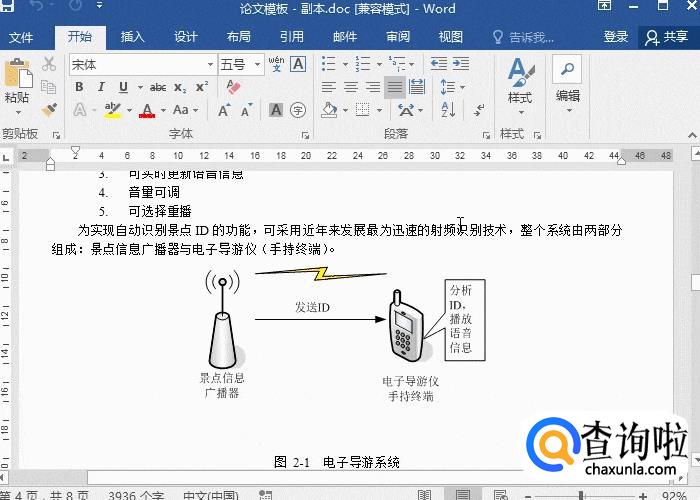The height and width of the screenshot is (500, 700).
Task: Apply distributed alignment
Action: [417, 87]
